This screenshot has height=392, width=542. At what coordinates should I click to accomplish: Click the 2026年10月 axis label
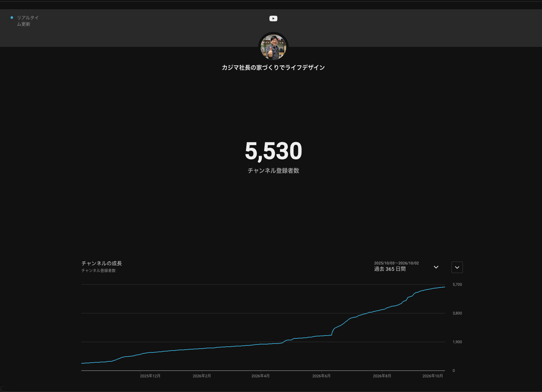click(433, 376)
